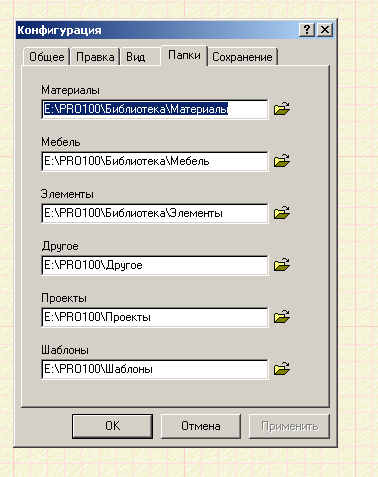Viewport: 378px width, 477px height.
Task: Click the Отмена button
Action: coord(201,426)
